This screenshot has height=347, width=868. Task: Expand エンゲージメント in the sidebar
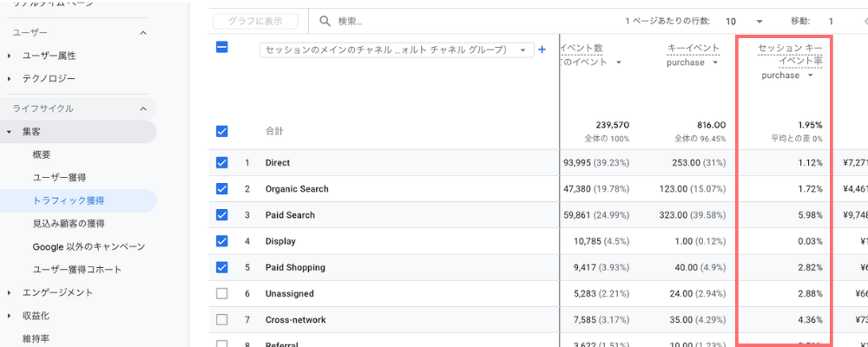(x=9, y=292)
